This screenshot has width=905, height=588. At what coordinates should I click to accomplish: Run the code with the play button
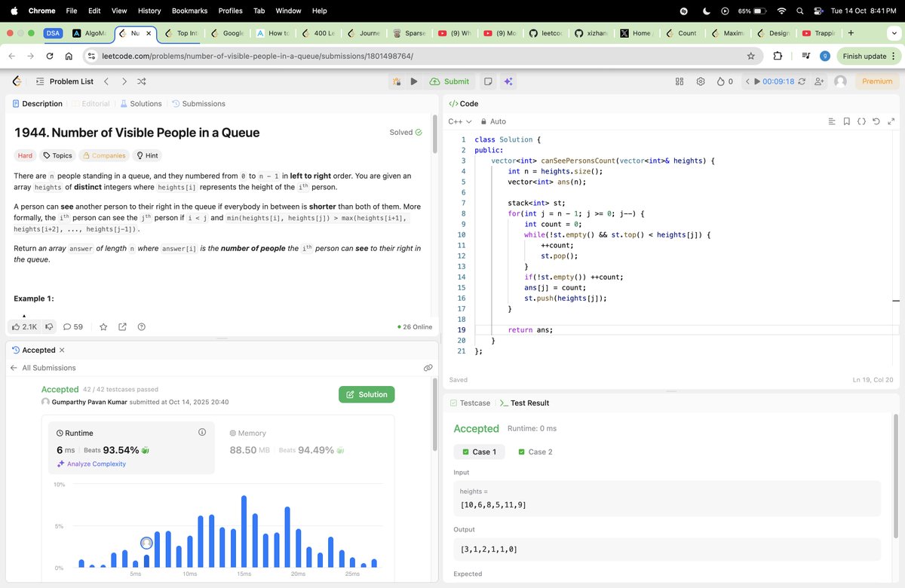pyautogui.click(x=414, y=81)
